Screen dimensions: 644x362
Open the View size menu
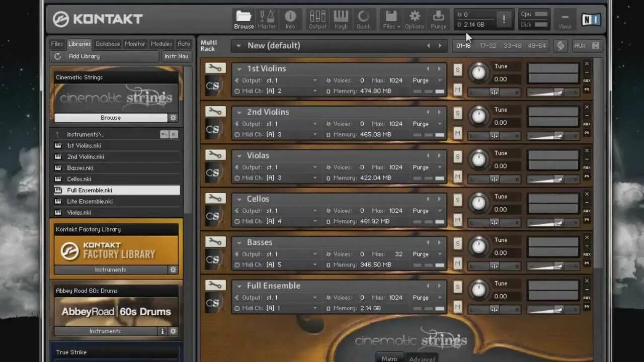click(x=565, y=20)
